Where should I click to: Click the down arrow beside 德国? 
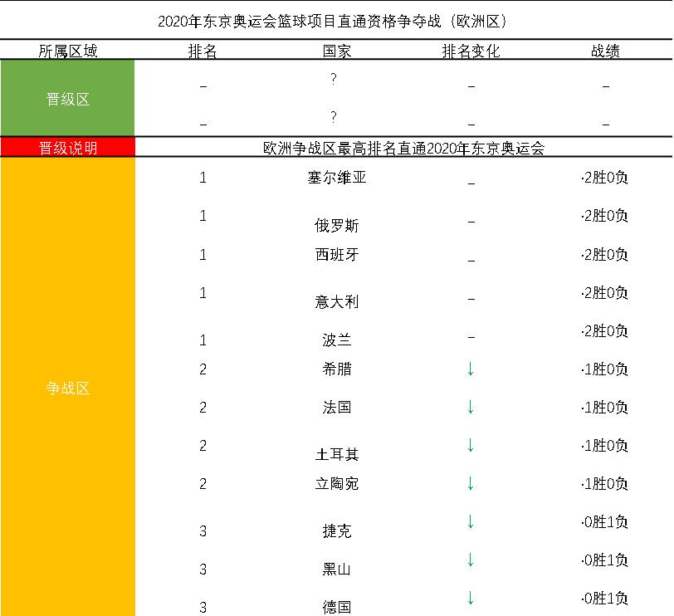(471, 599)
